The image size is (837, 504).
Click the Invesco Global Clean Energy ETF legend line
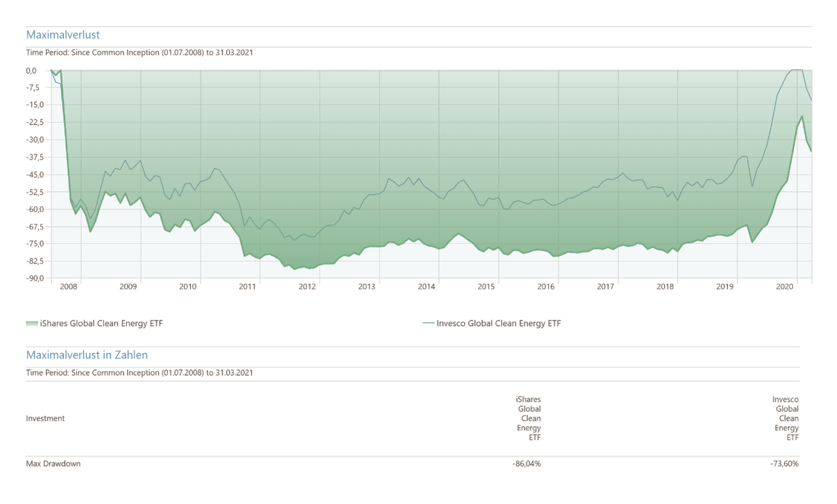(428, 323)
